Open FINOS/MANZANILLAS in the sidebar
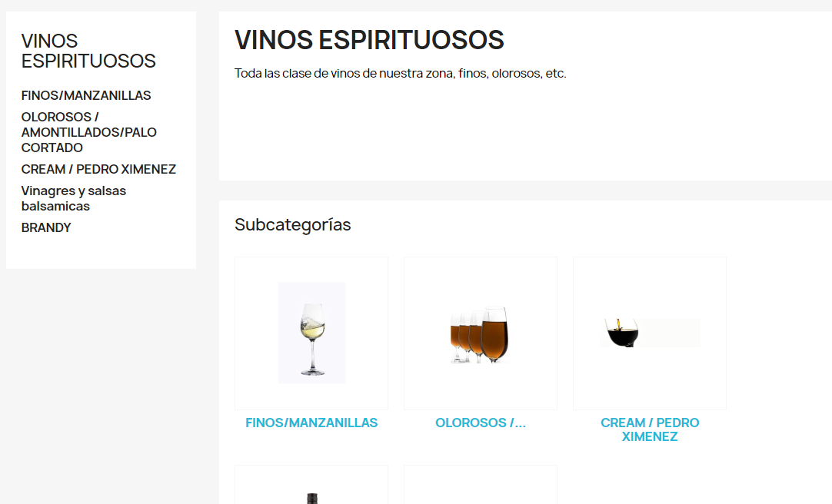This screenshot has height=504, width=832. tap(86, 95)
